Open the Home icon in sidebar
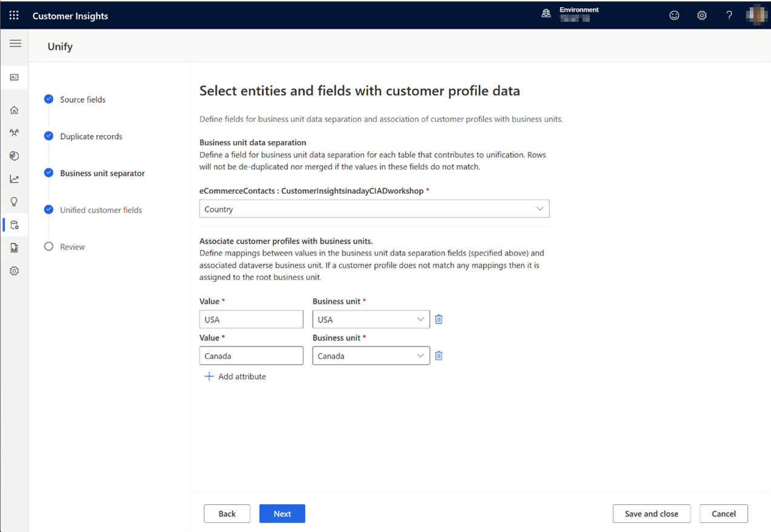The height and width of the screenshot is (532, 771). pyautogui.click(x=15, y=110)
